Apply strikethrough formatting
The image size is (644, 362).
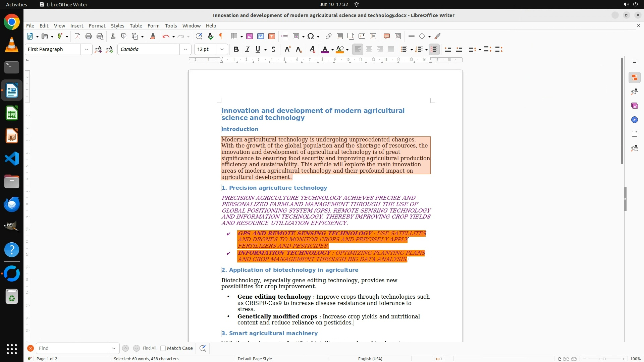click(273, 49)
